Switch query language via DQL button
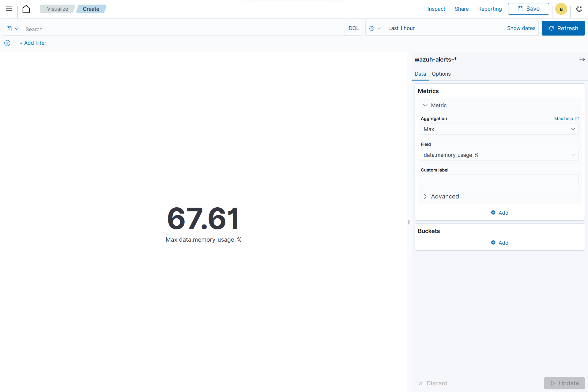Image resolution: width=588 pixels, height=392 pixels. (x=353, y=28)
